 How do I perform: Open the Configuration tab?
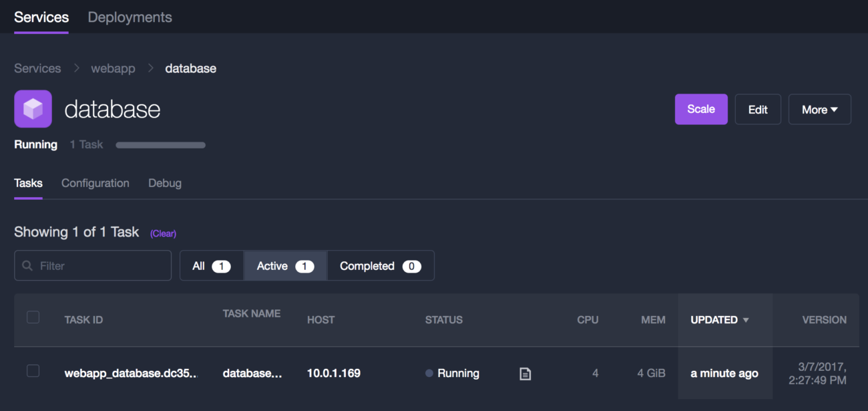pyautogui.click(x=95, y=183)
